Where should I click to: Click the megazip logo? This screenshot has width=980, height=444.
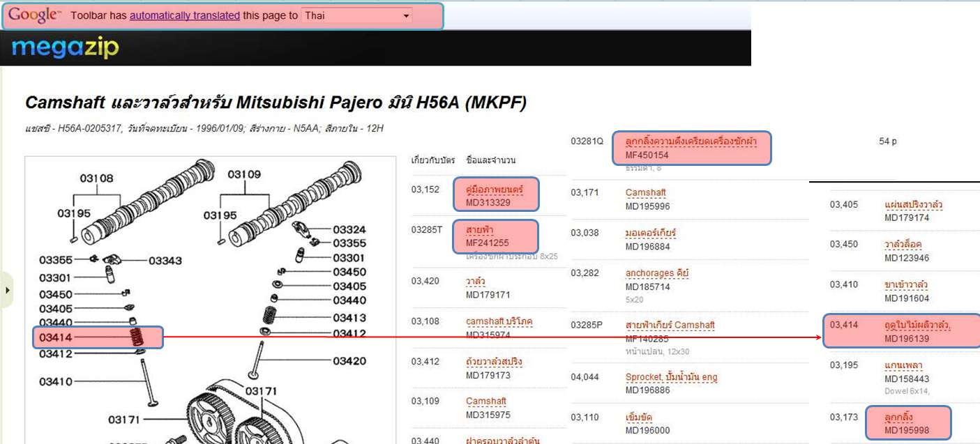[x=66, y=48]
